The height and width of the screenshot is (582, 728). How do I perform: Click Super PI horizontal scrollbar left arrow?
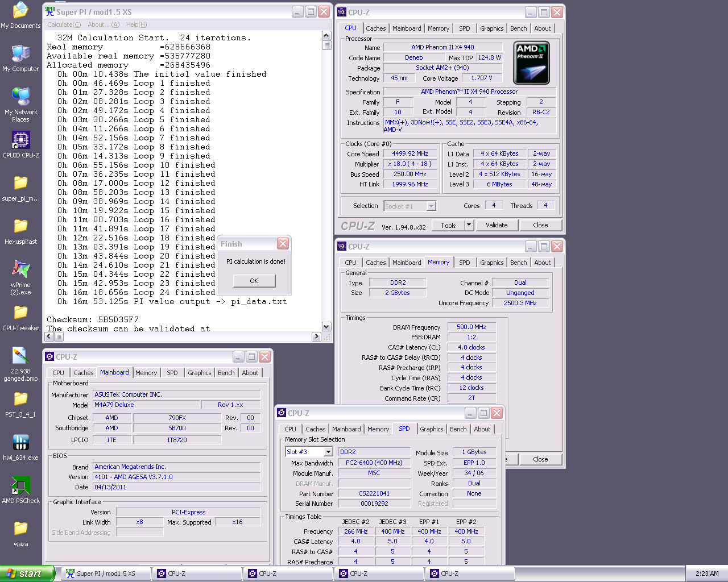pos(49,336)
